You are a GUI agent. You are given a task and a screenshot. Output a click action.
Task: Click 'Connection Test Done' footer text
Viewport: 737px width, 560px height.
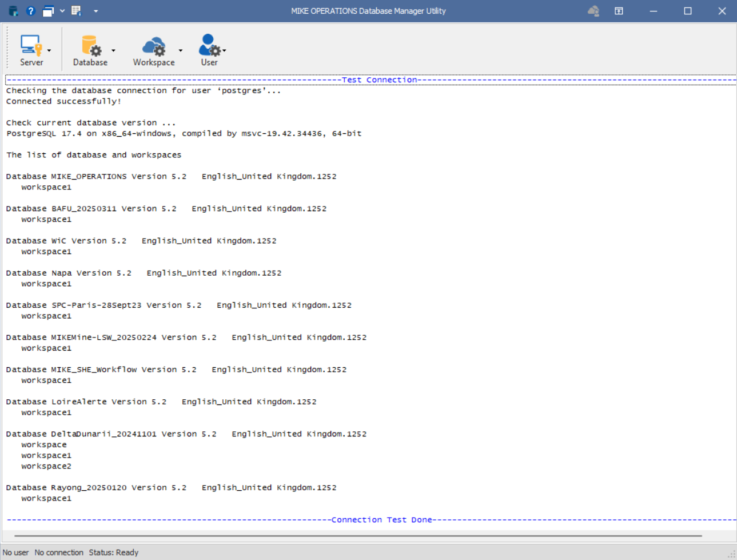tap(381, 519)
